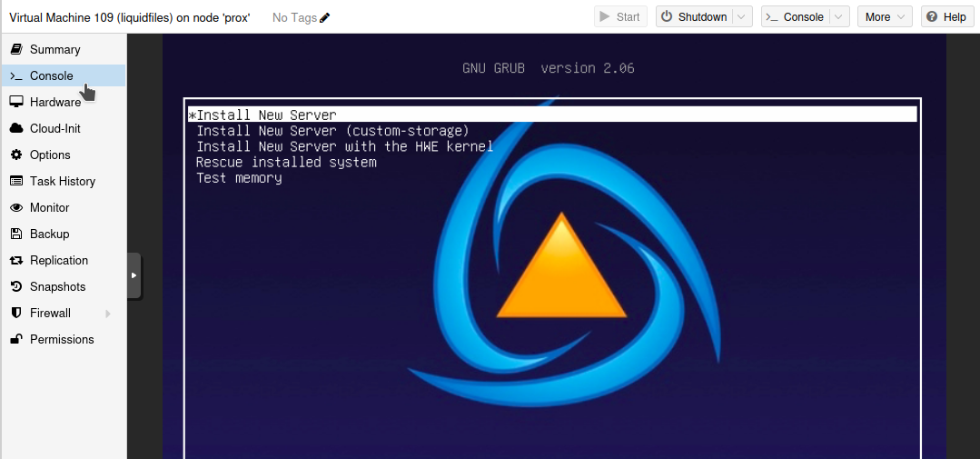
Task: Click the Monitor eye icon
Action: coord(17,207)
